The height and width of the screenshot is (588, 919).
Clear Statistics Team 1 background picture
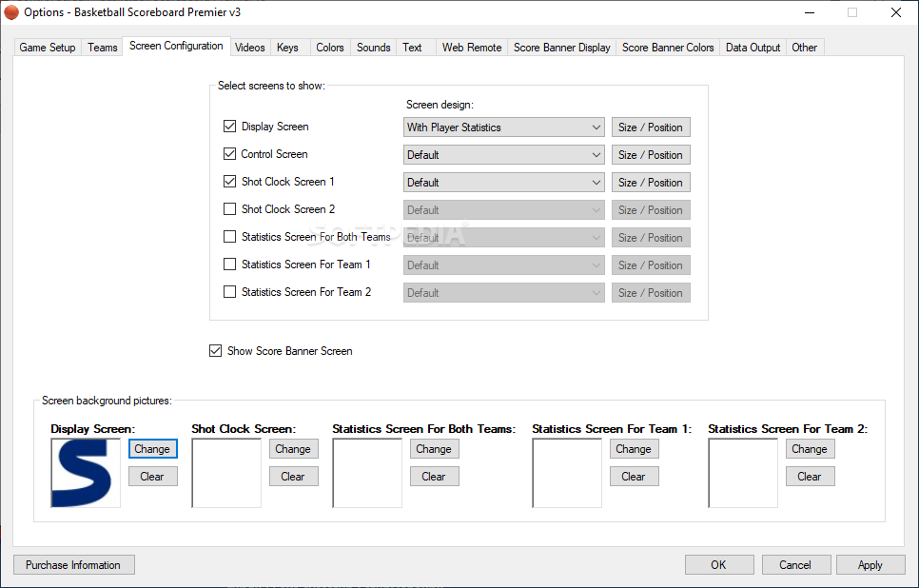(635, 476)
